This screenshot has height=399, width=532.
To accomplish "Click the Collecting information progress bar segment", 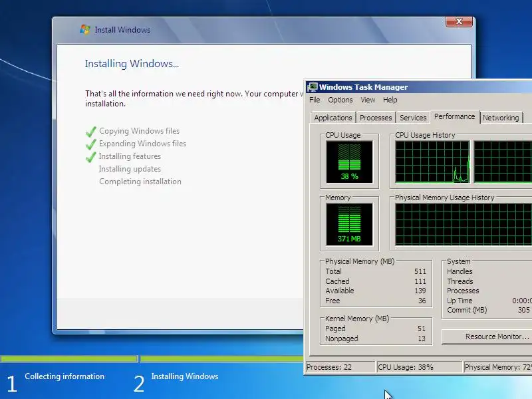I will [x=69, y=358].
